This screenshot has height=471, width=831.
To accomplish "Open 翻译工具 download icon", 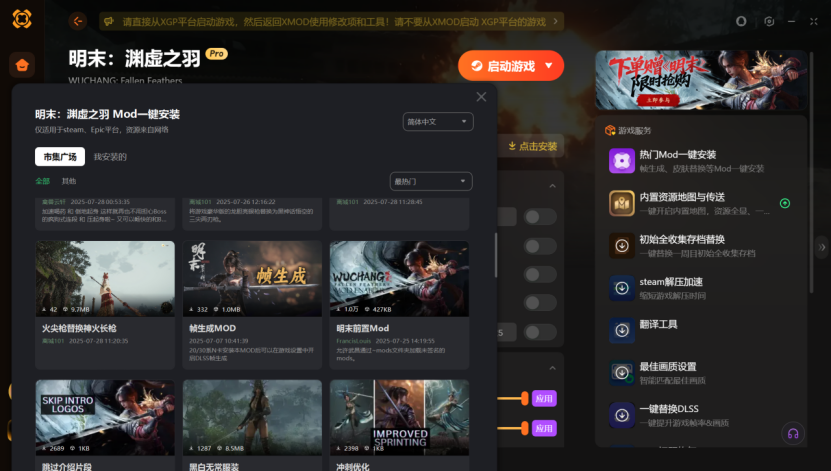I will [x=622, y=330].
